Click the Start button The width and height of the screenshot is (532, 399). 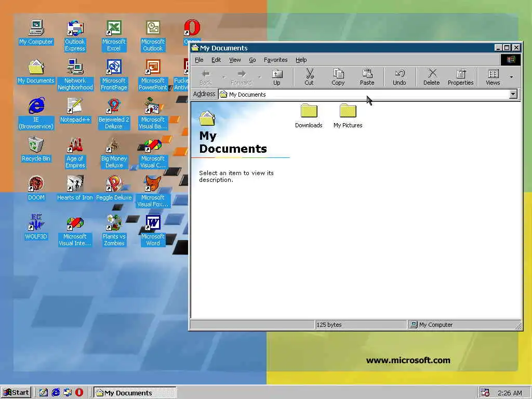16,393
